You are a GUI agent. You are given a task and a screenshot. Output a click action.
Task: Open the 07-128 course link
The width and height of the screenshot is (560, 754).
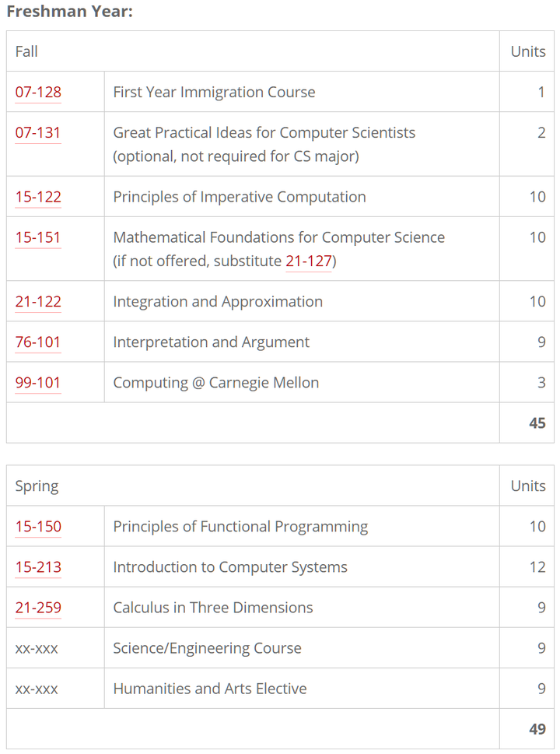click(x=38, y=92)
